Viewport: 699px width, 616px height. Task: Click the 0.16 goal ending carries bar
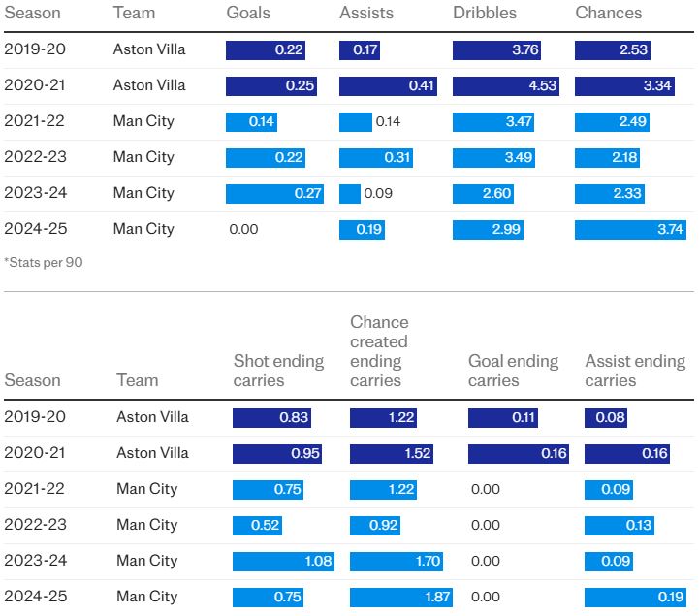[x=519, y=454]
